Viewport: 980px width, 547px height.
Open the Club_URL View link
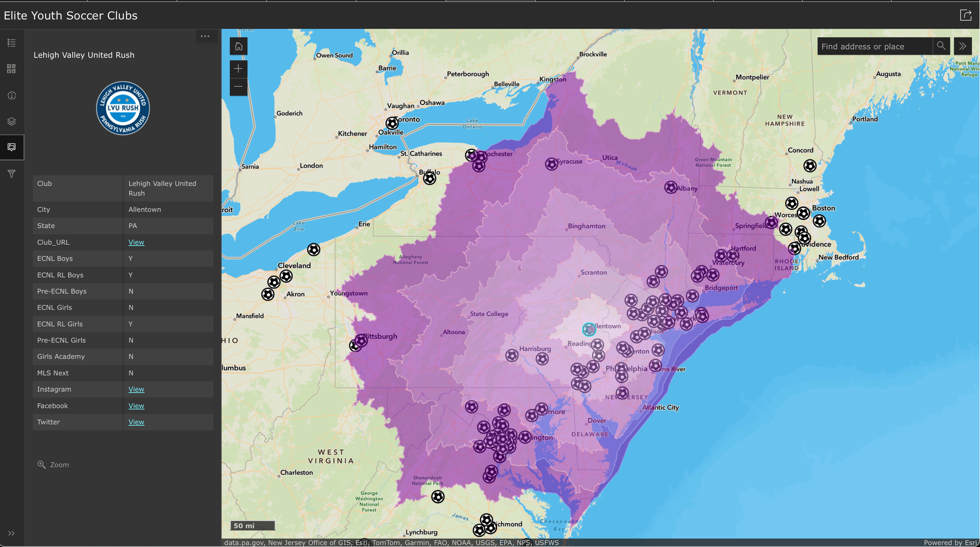click(136, 242)
